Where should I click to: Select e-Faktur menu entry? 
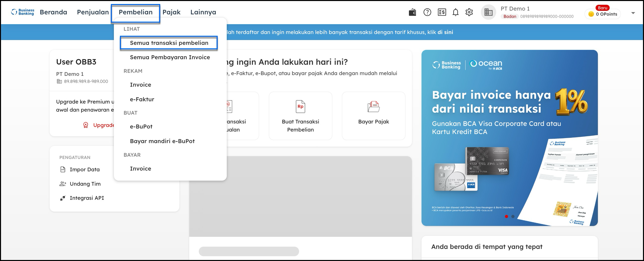(142, 99)
